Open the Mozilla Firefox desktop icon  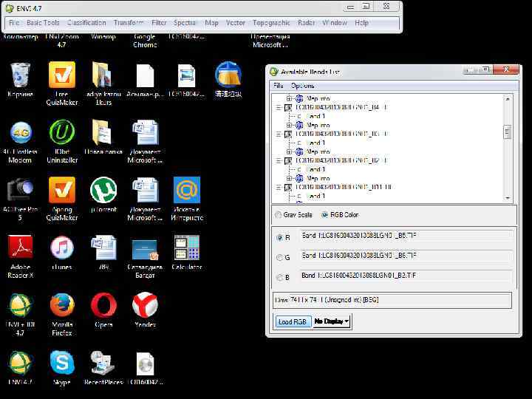pyautogui.click(x=62, y=305)
